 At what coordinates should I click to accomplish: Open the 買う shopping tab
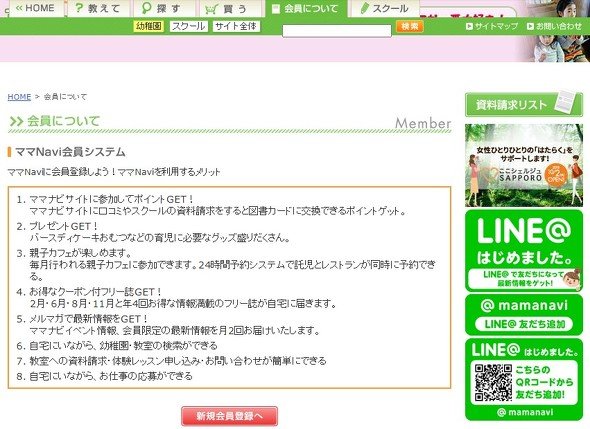[x=230, y=8]
